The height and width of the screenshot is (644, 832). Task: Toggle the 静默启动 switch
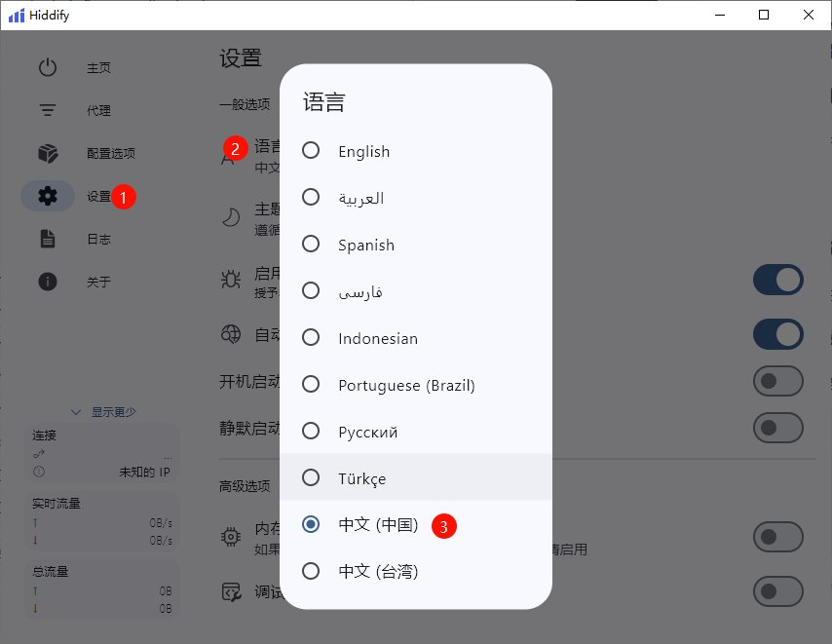pos(777,428)
